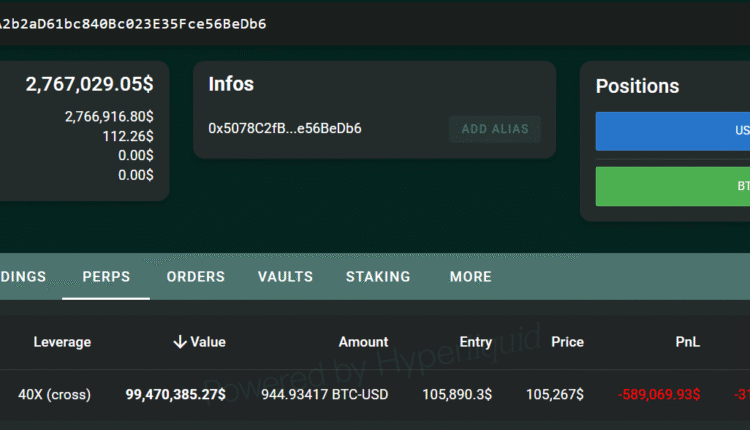750x430 pixels.
Task: Open the ORDERS tab
Action: (195, 277)
